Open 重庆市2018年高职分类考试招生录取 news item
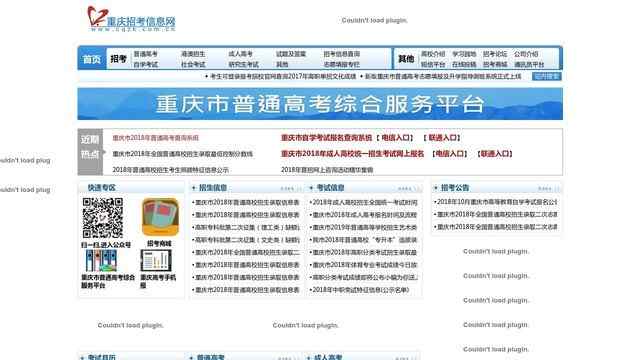Viewport: 640px width, 360px height. pyautogui.click(x=364, y=253)
